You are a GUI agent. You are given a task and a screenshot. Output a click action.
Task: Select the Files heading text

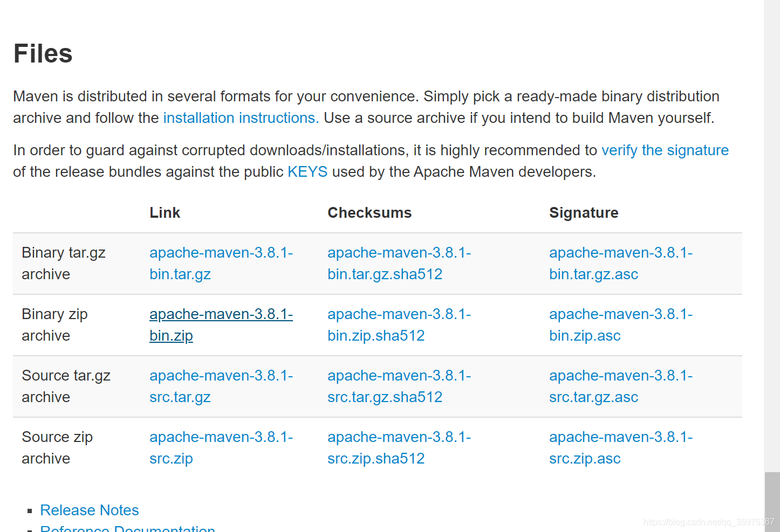click(43, 54)
